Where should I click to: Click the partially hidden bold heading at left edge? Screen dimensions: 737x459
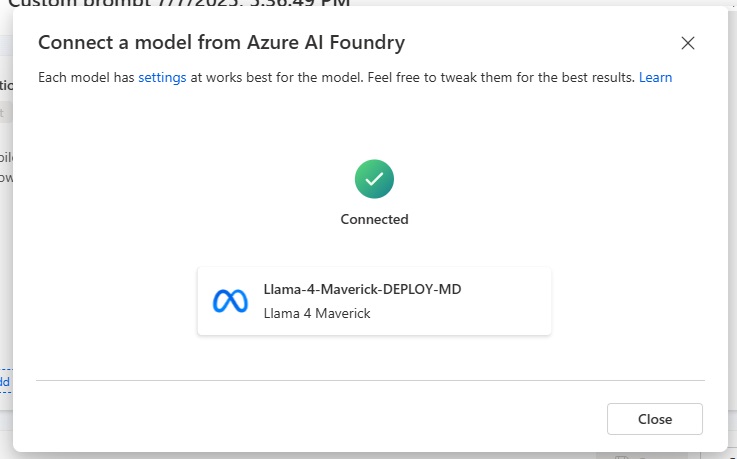point(6,86)
